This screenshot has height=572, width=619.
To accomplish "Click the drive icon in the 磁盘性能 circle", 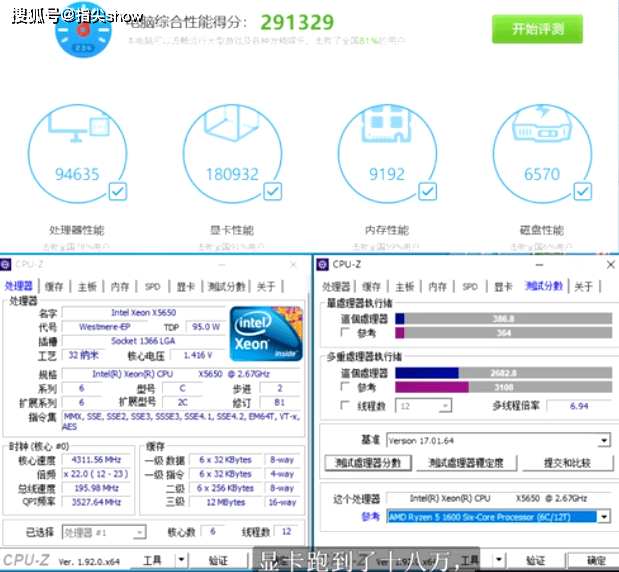I will [x=542, y=123].
